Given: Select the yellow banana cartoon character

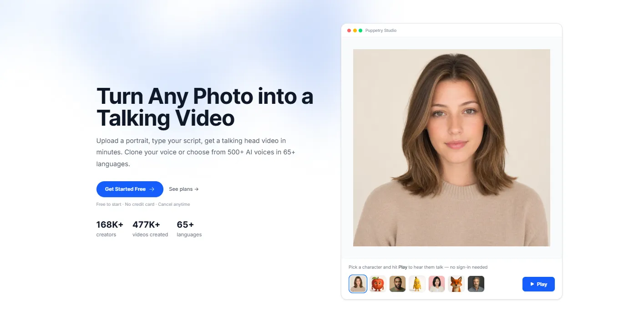Looking at the screenshot, I should click(417, 284).
